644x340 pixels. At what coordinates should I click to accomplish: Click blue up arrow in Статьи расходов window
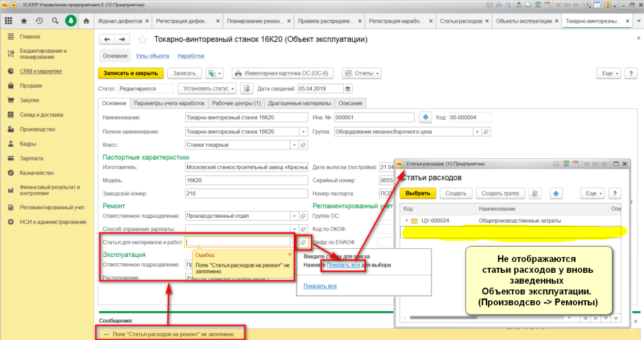(x=556, y=193)
